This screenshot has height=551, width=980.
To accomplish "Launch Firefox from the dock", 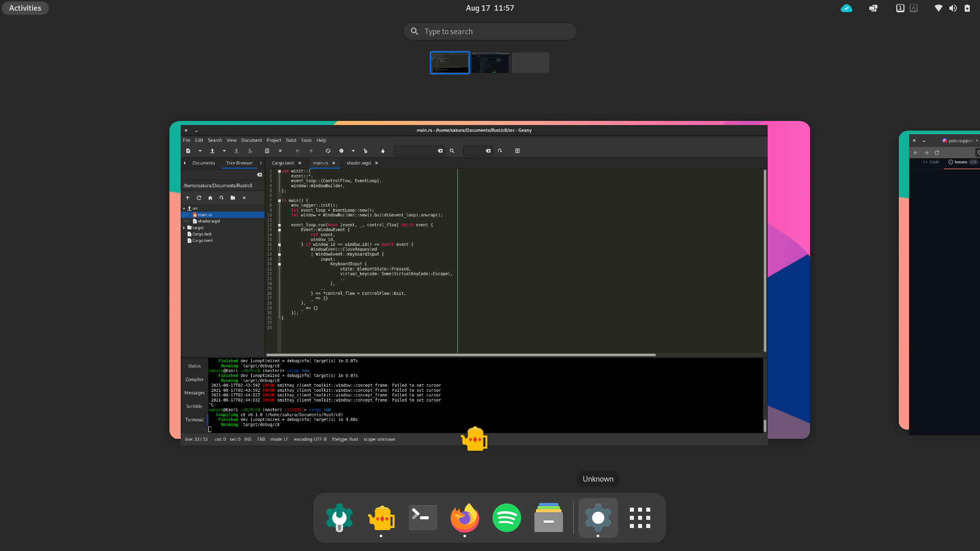I will click(x=464, y=517).
